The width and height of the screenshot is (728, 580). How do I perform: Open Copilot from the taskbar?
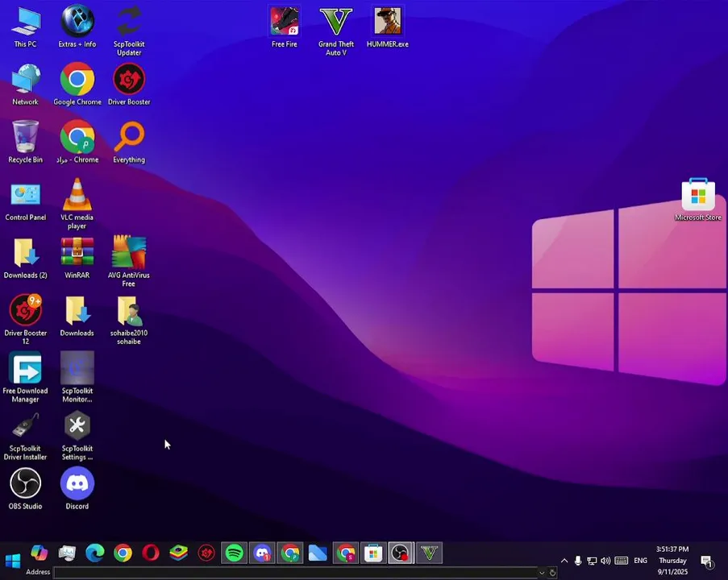[x=40, y=553]
